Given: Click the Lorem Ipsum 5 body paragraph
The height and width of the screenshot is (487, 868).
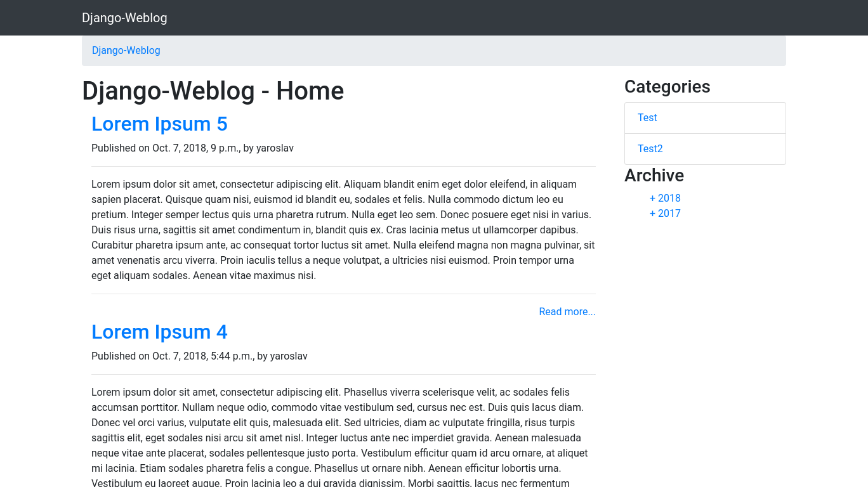Looking at the screenshot, I should [x=343, y=230].
